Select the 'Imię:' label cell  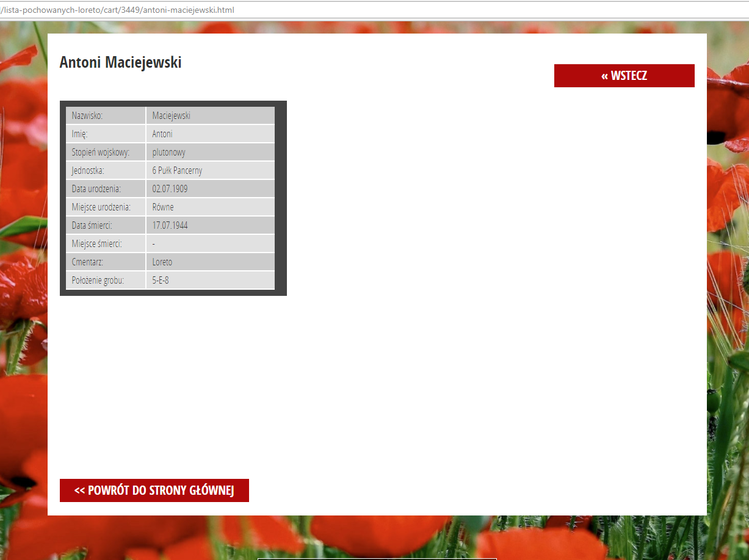106,134
